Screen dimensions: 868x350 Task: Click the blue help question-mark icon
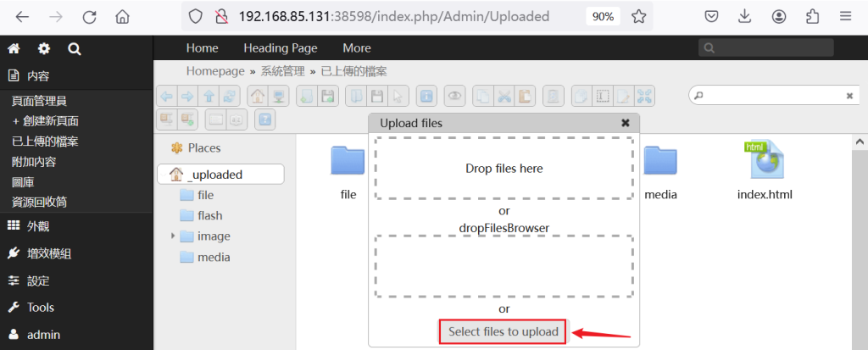tap(264, 119)
